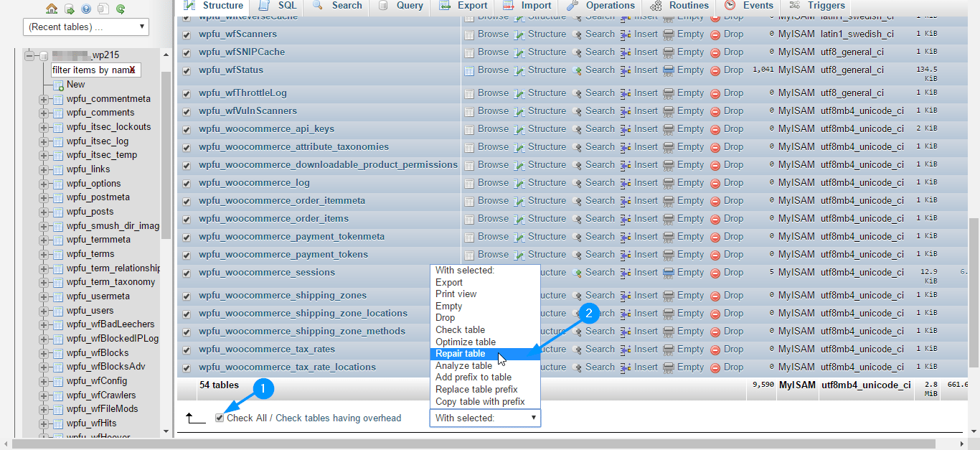Expand wpfu_commentmeta in the tree
980x450 pixels.
tap(44, 99)
